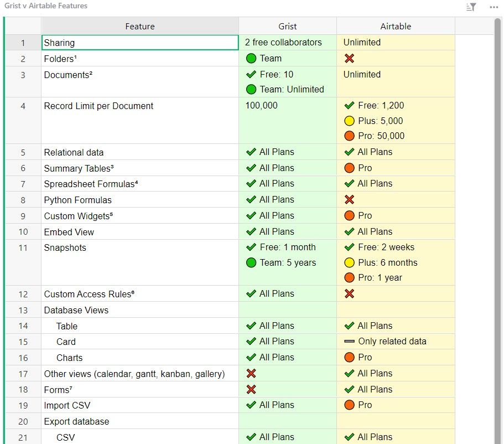This screenshot has height=444, width=504.
Task: Click the yellow circle next to Plus: 5,000
Action: coord(349,121)
